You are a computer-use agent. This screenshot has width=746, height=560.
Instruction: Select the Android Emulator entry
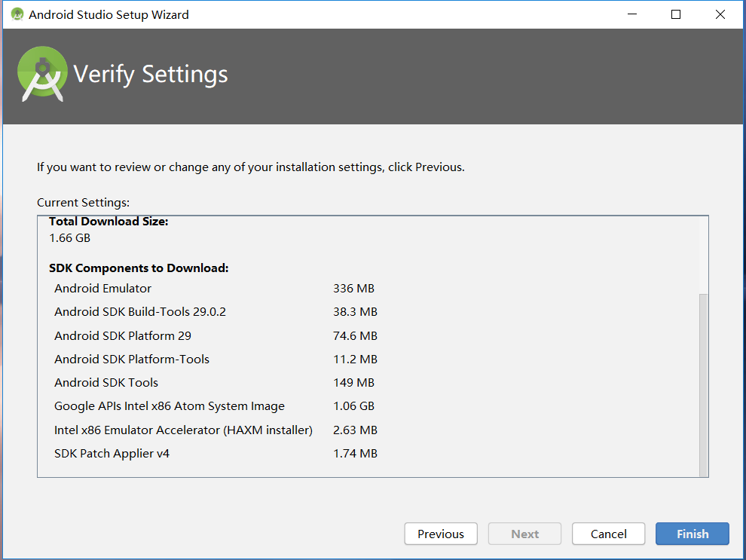pos(102,288)
